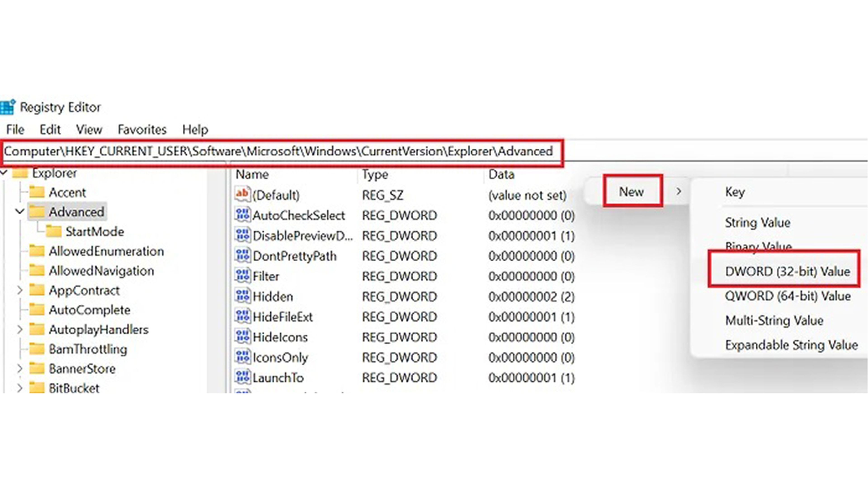Select Multi-String Value menu entry
This screenshot has height=488, width=868.
774,320
